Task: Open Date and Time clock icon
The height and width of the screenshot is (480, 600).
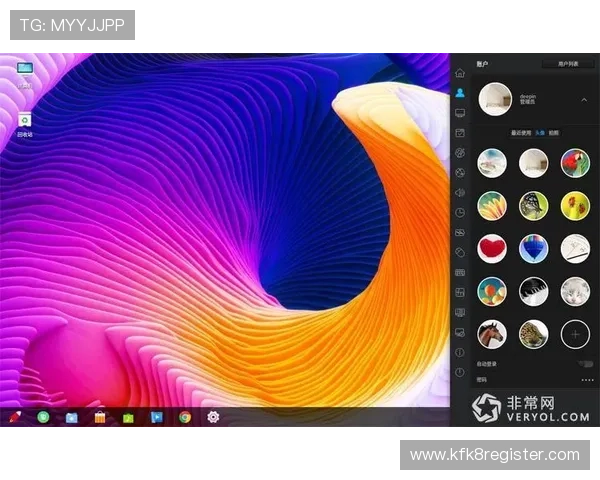Action: (460, 212)
